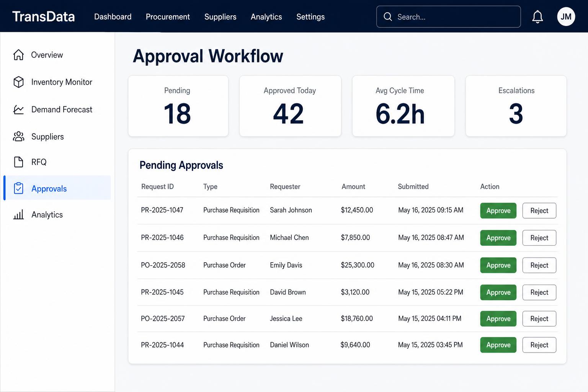Click requester name Daniel Wilson

[289, 345]
